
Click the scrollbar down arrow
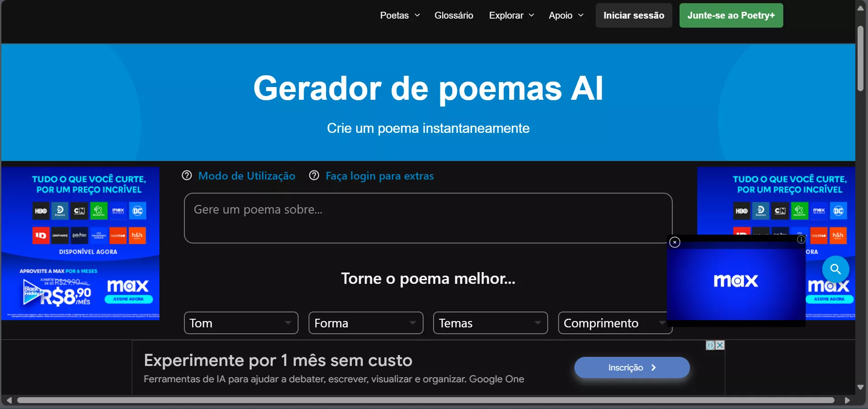click(860, 388)
